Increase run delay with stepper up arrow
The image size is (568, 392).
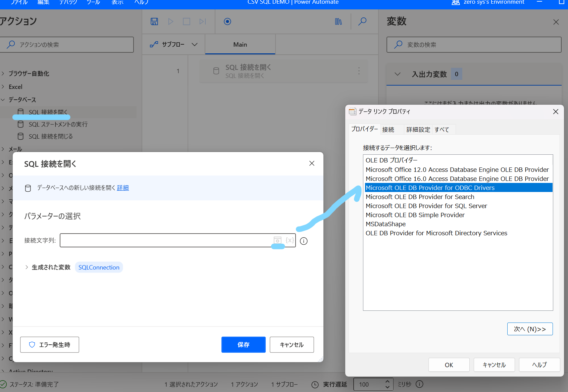pos(388,382)
